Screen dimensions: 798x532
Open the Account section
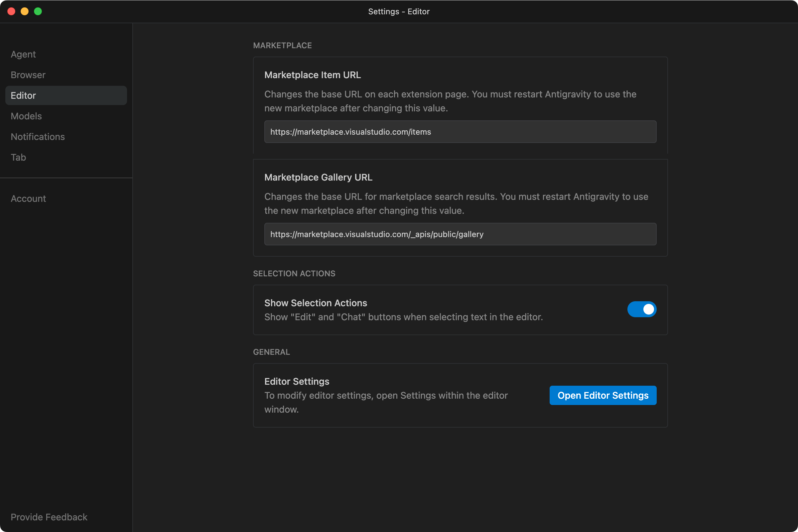point(28,199)
